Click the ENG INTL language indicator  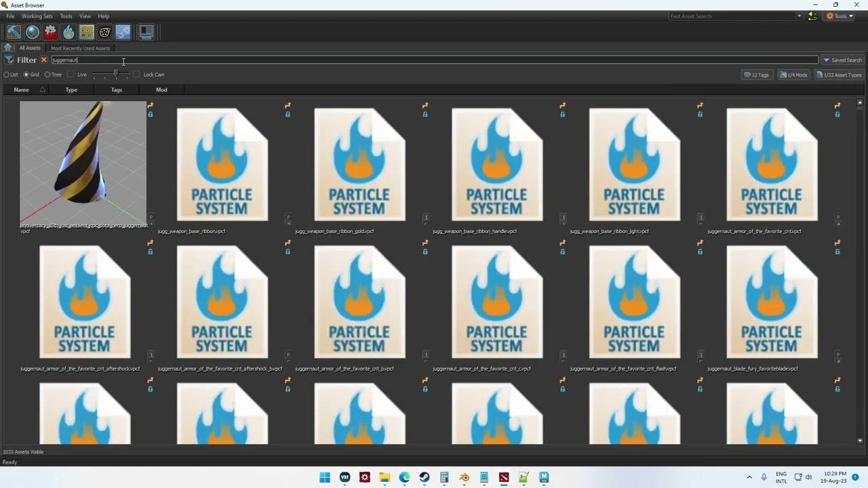pyautogui.click(x=781, y=477)
